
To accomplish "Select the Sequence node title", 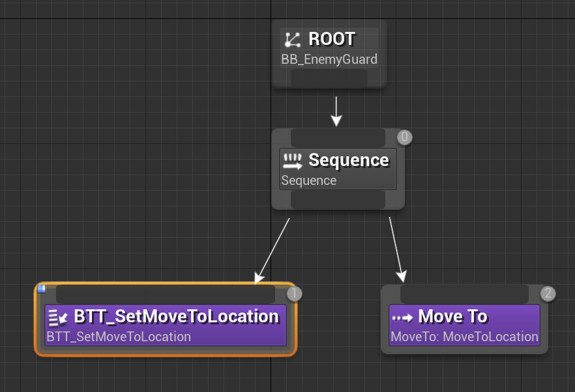I will tap(349, 160).
